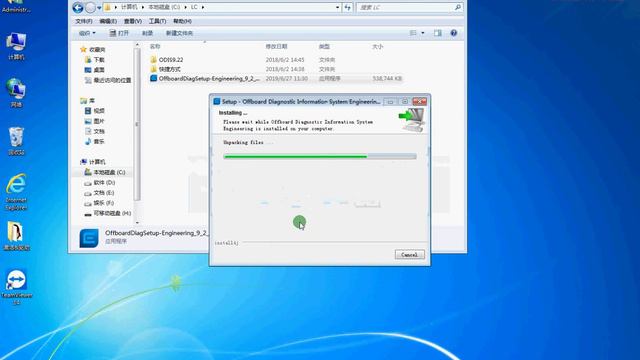Click the Explorer Back arrow button

tap(78, 7)
